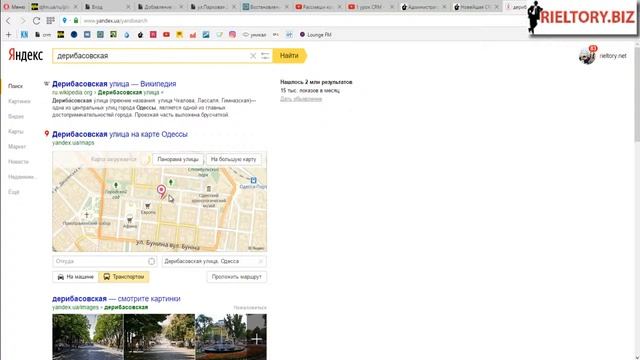Screen dimensions: 640x360
Task: Click the Yandex logo
Action: pos(25,55)
